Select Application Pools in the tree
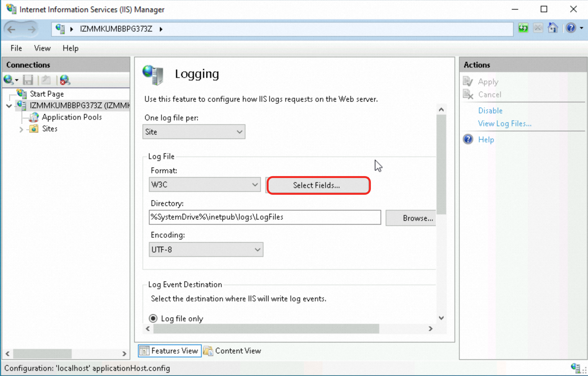Screen dimensions: 588x376 click(72, 117)
